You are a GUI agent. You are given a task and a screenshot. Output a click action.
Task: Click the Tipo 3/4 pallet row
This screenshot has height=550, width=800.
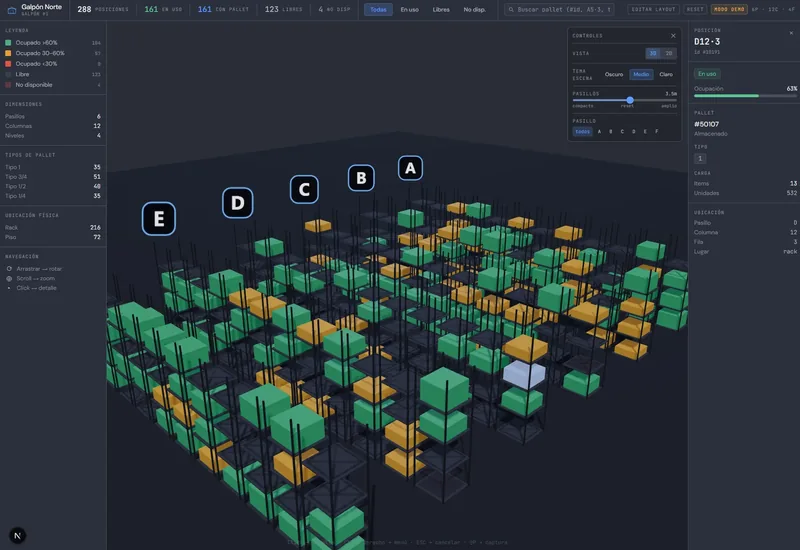tap(53, 177)
